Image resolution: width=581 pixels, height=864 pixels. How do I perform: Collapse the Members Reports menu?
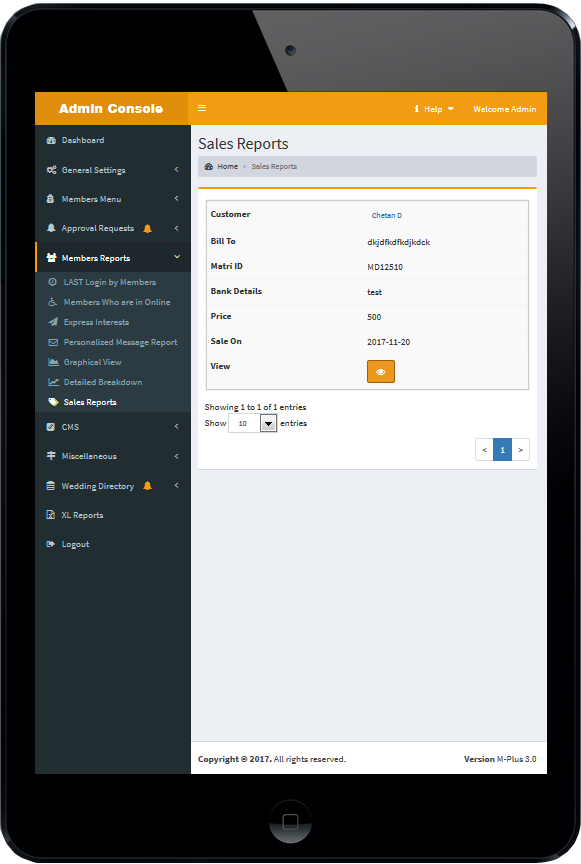tap(112, 258)
